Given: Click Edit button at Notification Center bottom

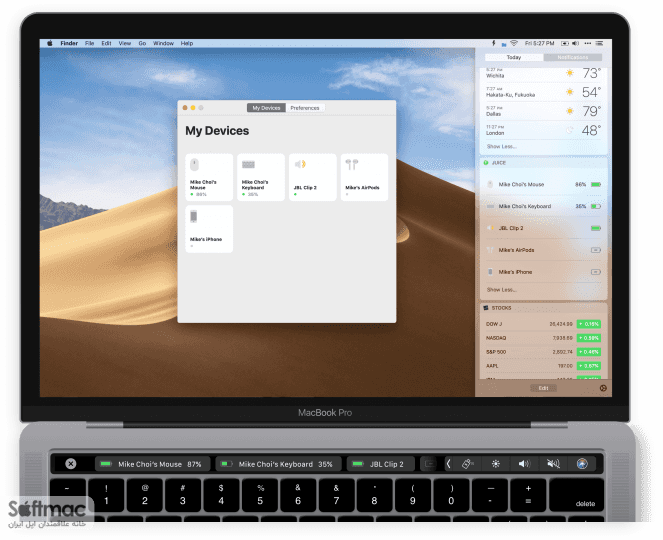Looking at the screenshot, I should [543, 388].
